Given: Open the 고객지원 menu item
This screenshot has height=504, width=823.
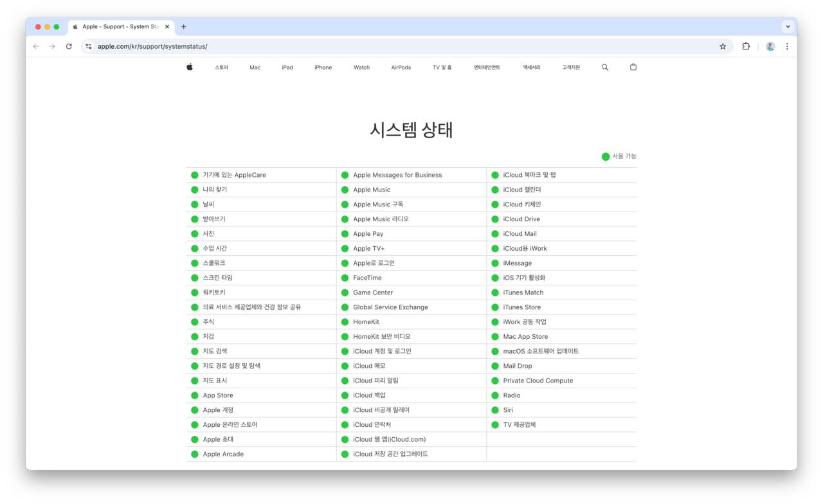Looking at the screenshot, I should 571,67.
